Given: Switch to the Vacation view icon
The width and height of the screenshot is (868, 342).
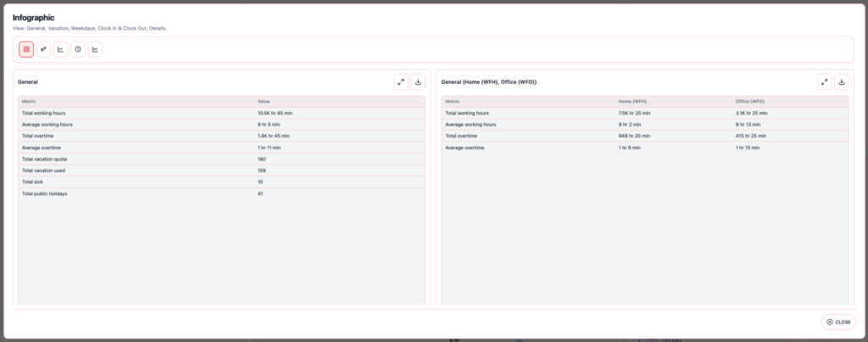Looking at the screenshot, I should click(43, 49).
